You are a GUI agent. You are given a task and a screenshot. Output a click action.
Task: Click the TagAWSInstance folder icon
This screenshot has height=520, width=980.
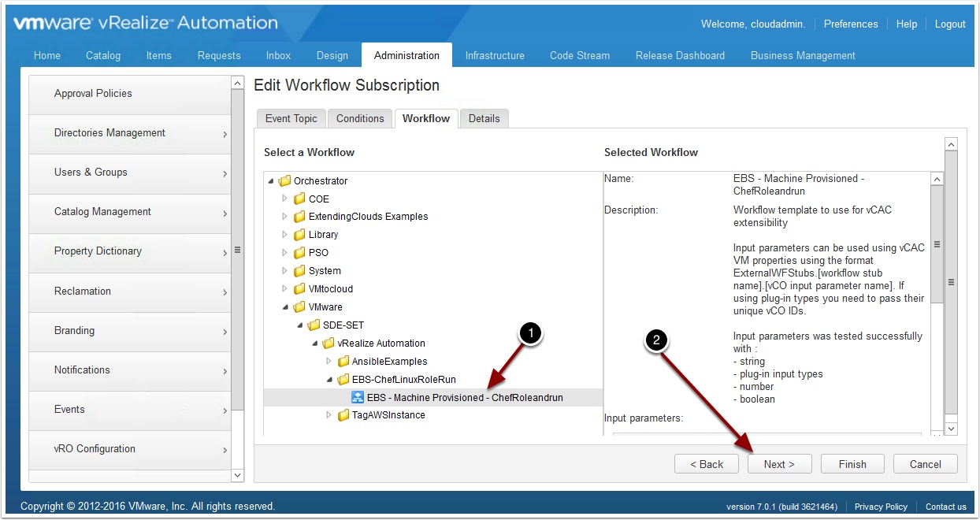(x=343, y=415)
